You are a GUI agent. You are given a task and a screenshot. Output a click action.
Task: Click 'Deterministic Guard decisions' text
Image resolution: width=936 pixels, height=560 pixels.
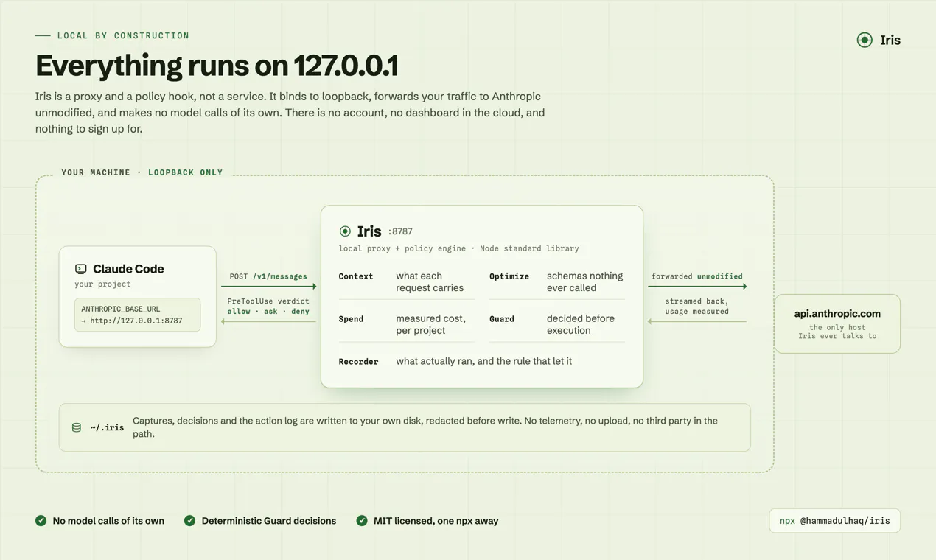coord(269,521)
